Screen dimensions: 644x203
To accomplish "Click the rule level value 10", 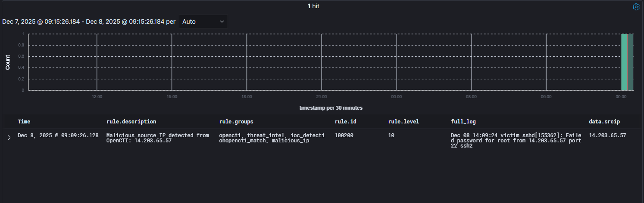I will point(392,135).
